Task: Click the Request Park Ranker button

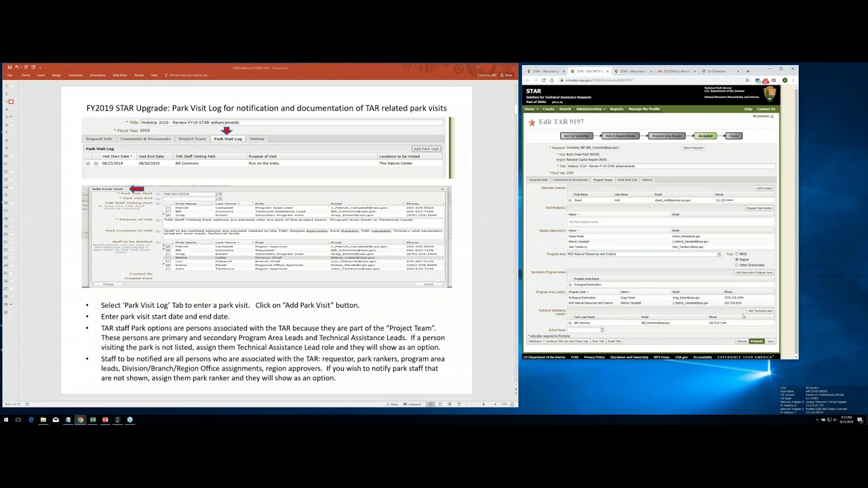Action: pos(759,208)
